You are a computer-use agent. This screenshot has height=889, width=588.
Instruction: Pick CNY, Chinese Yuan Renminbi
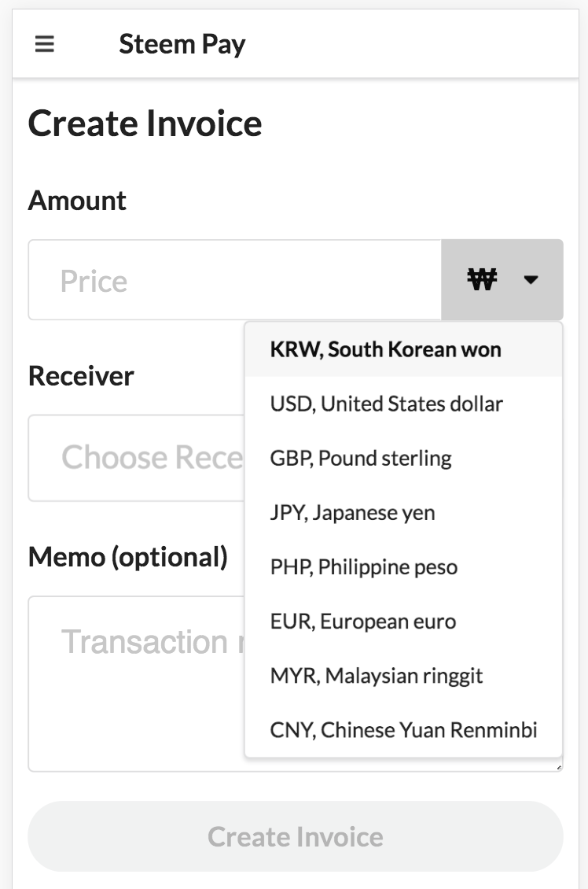(x=403, y=730)
